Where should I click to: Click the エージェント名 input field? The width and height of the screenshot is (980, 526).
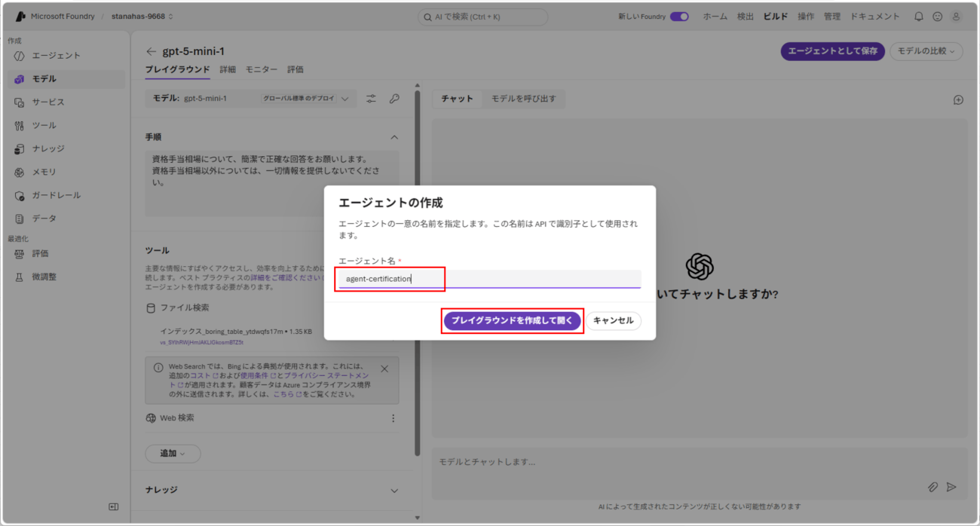489,279
